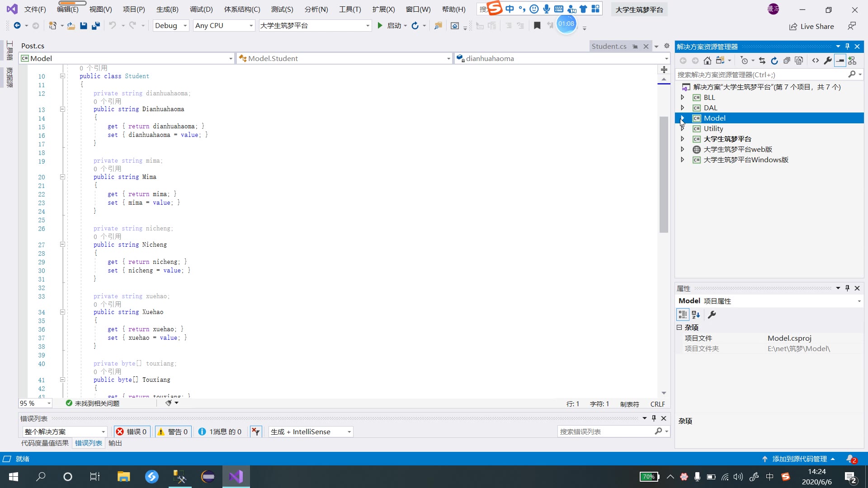Viewport: 868px width, 488px height.
Task: Select the 大学生筑梦平台 startup project dropdown
Action: pyautogui.click(x=314, y=25)
